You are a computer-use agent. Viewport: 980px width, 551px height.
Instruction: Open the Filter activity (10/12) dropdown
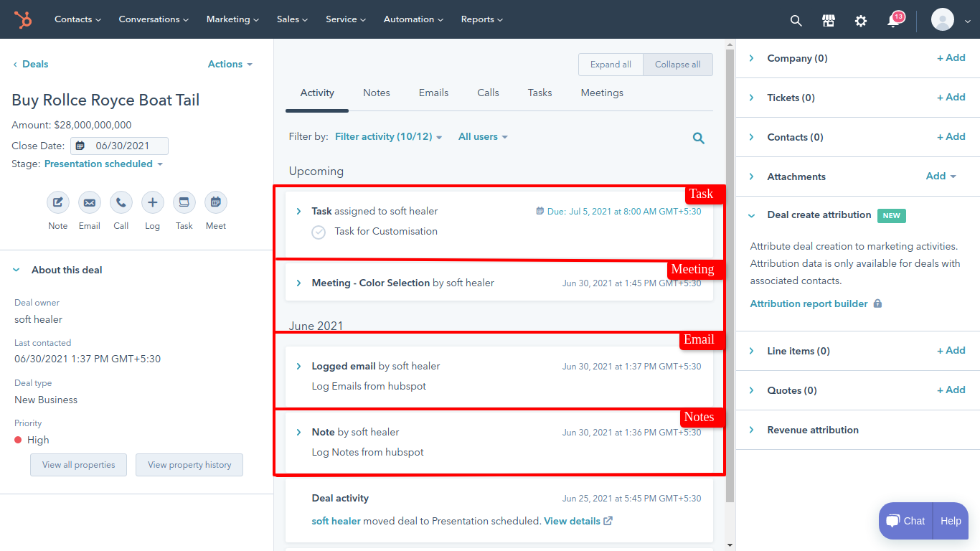pyautogui.click(x=388, y=136)
